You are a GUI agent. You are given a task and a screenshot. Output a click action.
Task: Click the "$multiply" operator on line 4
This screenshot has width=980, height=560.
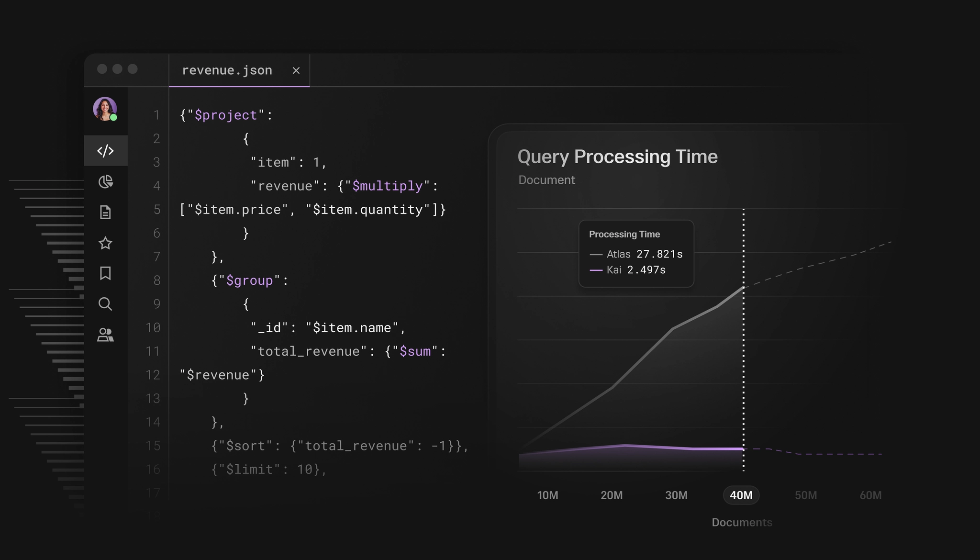click(x=388, y=186)
